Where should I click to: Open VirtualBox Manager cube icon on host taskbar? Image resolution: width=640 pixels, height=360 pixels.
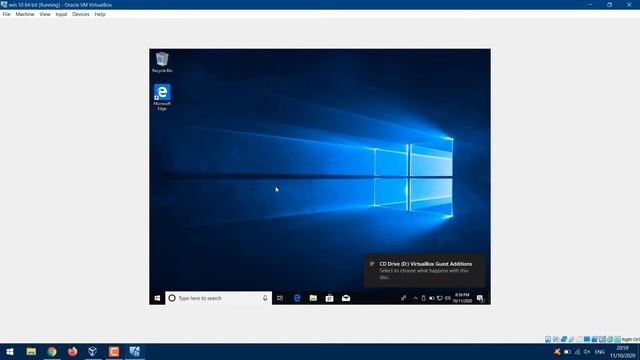click(93, 351)
